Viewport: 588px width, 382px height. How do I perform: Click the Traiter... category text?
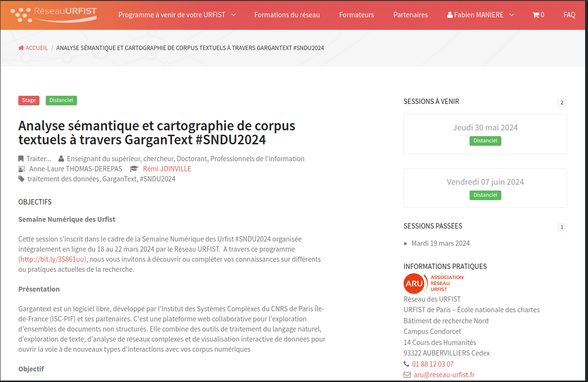tap(39, 159)
